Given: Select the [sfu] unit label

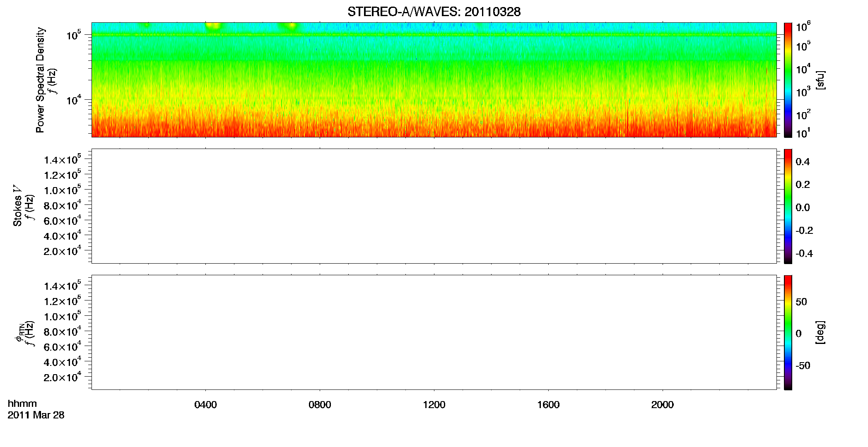Looking at the screenshot, I should tap(821, 80).
